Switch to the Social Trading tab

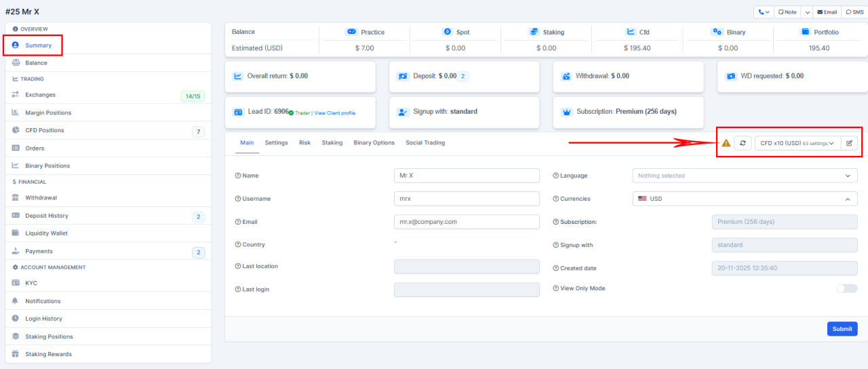coord(425,142)
